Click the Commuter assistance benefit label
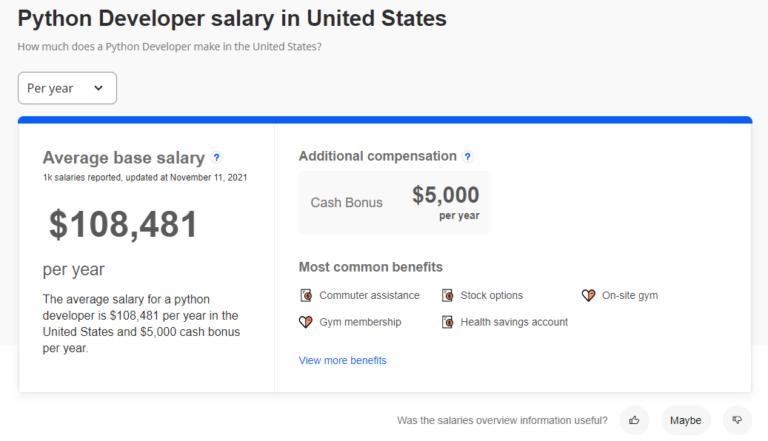 point(369,295)
